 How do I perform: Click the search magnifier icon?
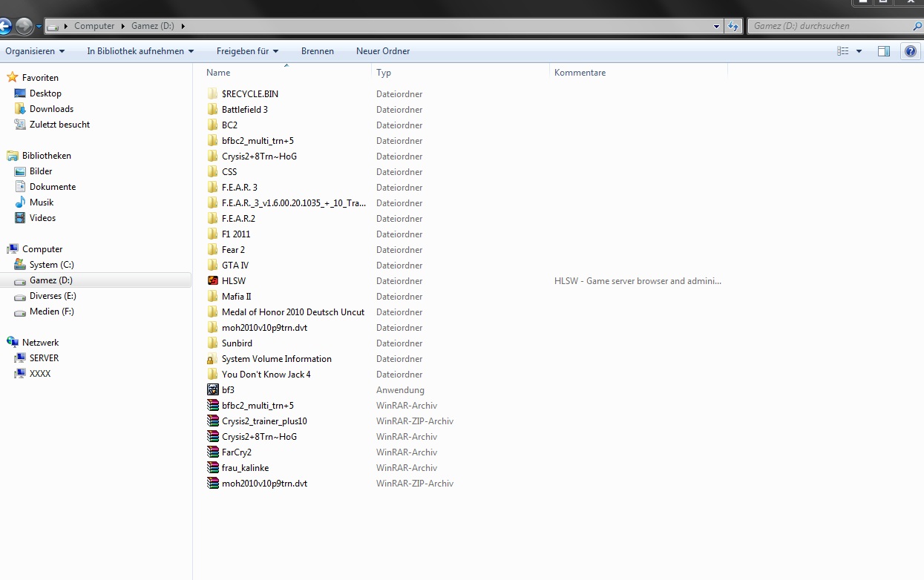(x=917, y=26)
